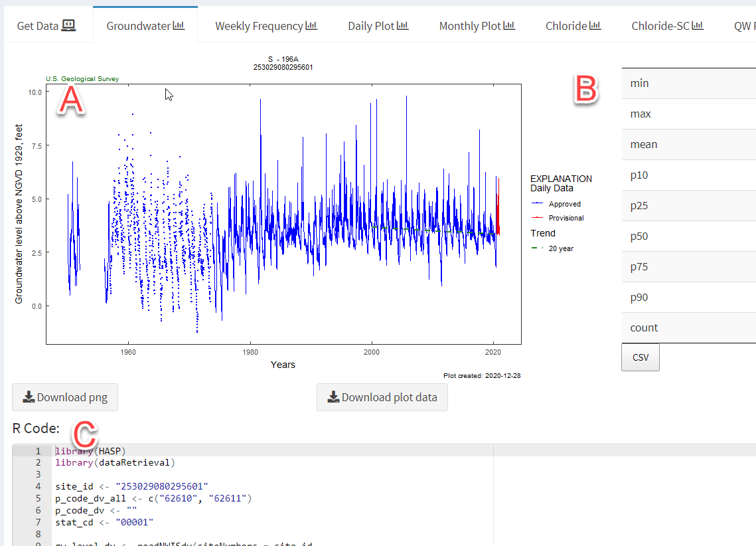The width and height of the screenshot is (756, 546).
Task: Click the Daily Plot chart icon
Action: [x=402, y=26]
